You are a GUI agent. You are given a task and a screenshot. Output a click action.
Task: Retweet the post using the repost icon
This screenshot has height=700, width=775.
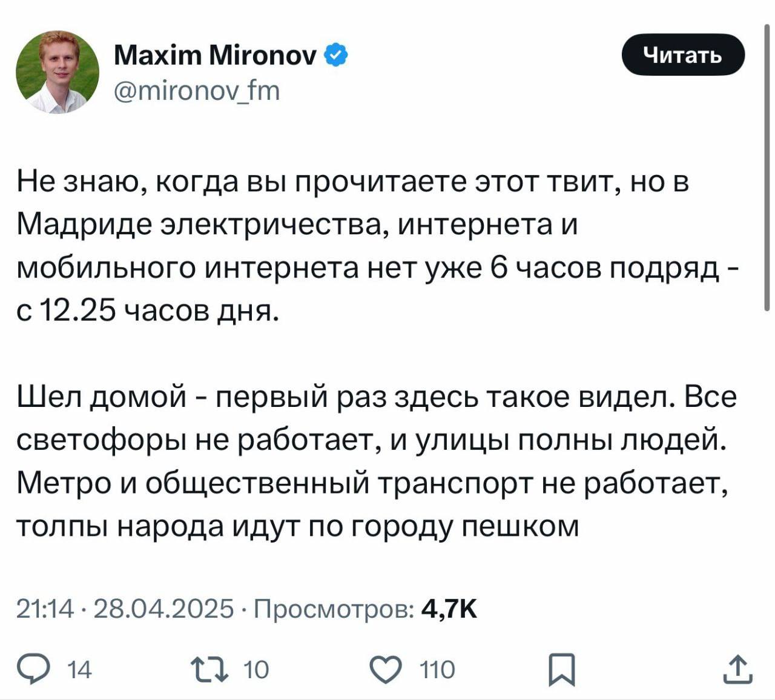pos(210,670)
